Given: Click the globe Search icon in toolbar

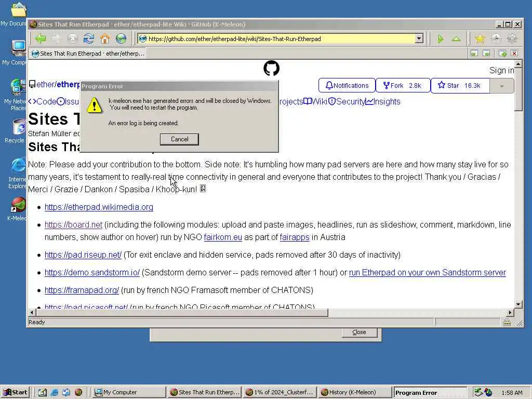Looking at the screenshot, I should click(121, 38).
